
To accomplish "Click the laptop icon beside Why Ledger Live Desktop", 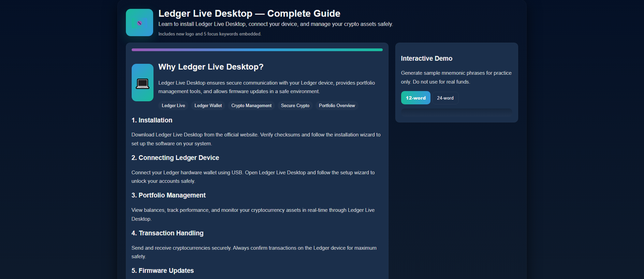I will pyautogui.click(x=143, y=83).
